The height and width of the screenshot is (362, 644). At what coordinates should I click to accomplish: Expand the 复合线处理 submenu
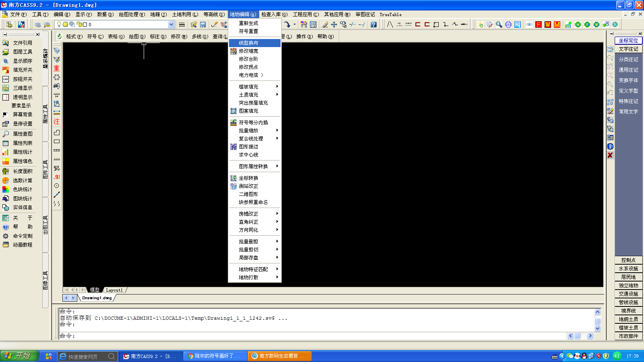[254, 138]
